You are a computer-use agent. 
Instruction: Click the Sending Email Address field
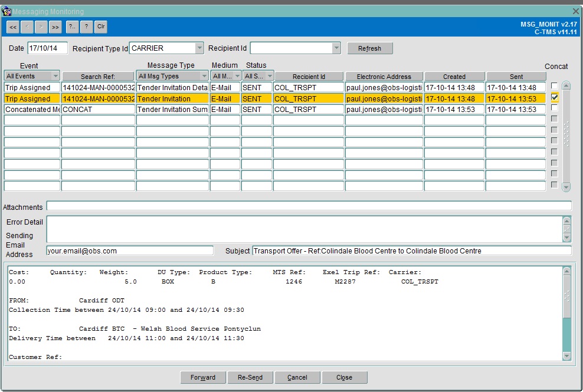[130, 251]
